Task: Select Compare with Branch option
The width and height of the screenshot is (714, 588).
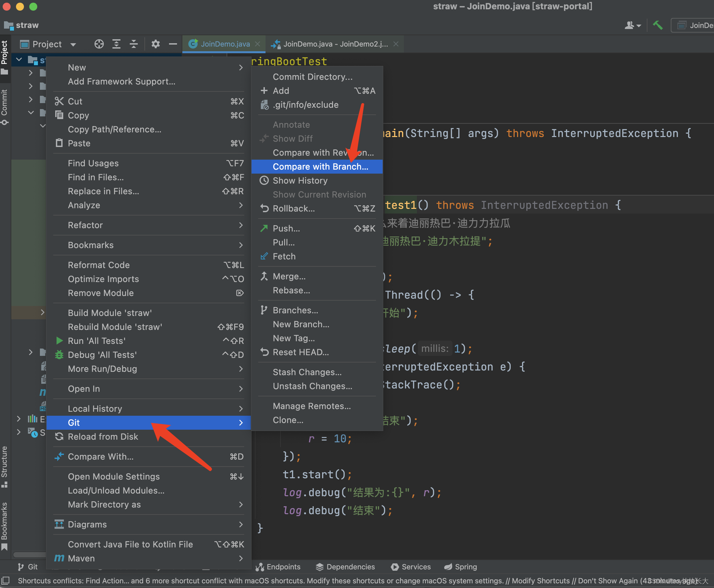Action: click(320, 167)
